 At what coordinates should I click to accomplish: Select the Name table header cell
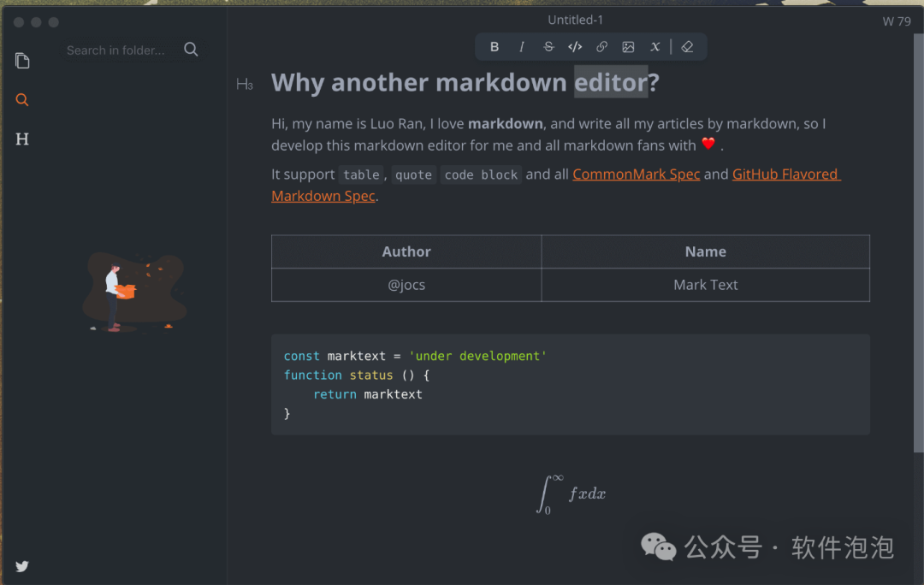tap(705, 251)
